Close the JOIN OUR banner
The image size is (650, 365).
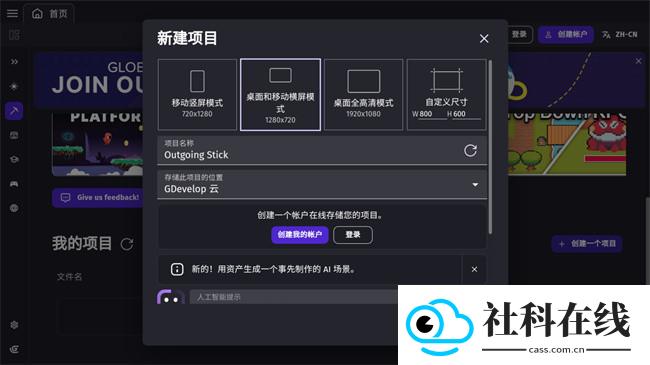pos(638,61)
